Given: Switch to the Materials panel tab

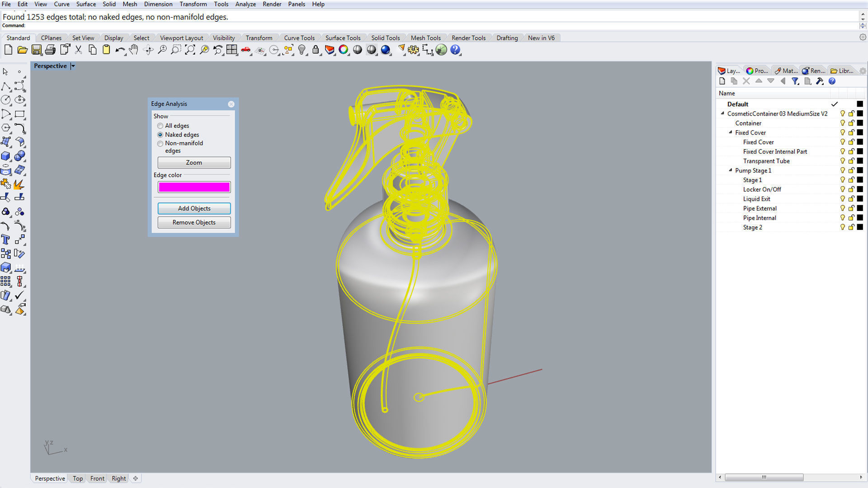Looking at the screenshot, I should pos(786,70).
